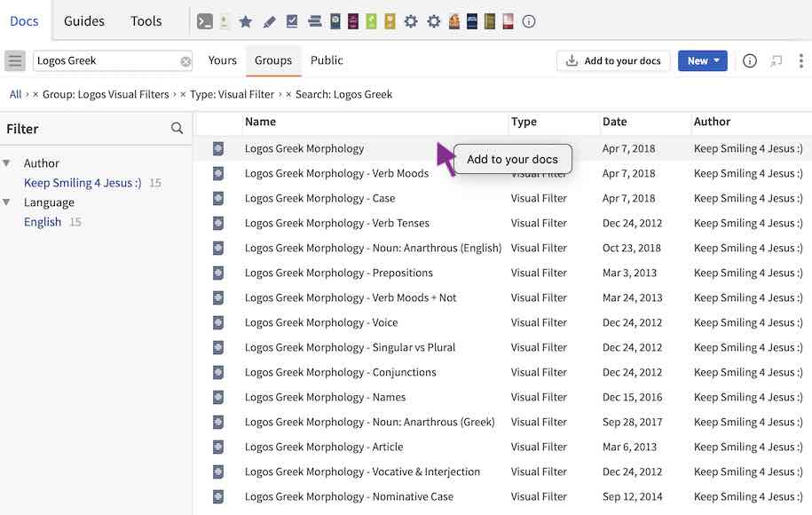Select Logos Greek Morphology - Noun: Anarthrous (Greek)

click(370, 423)
